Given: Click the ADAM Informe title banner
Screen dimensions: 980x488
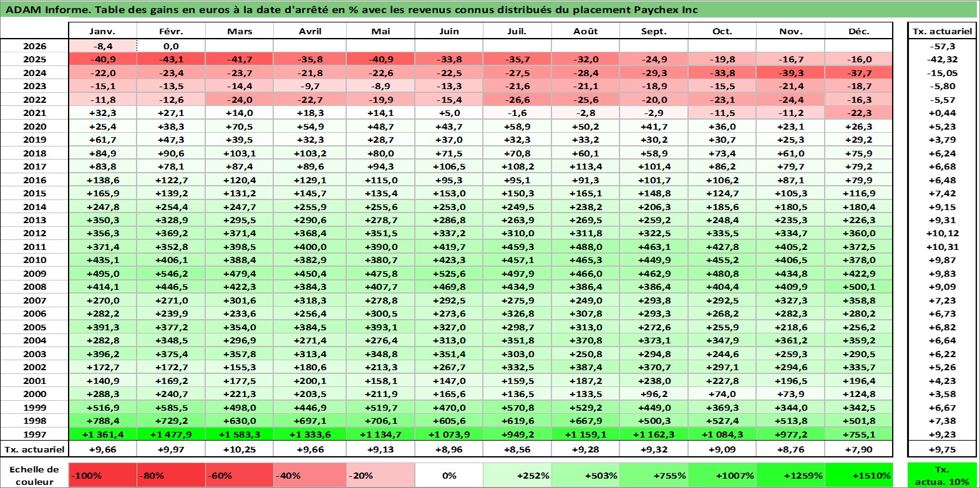Looking at the screenshot, I should (490, 9).
